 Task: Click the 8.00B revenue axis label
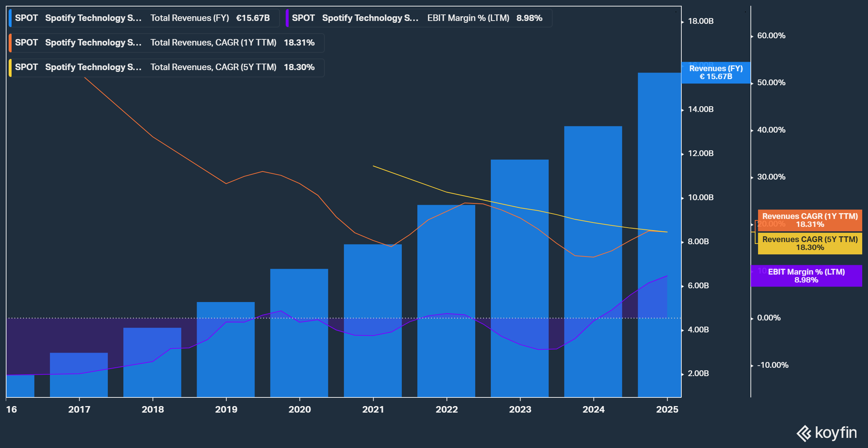[x=698, y=241]
